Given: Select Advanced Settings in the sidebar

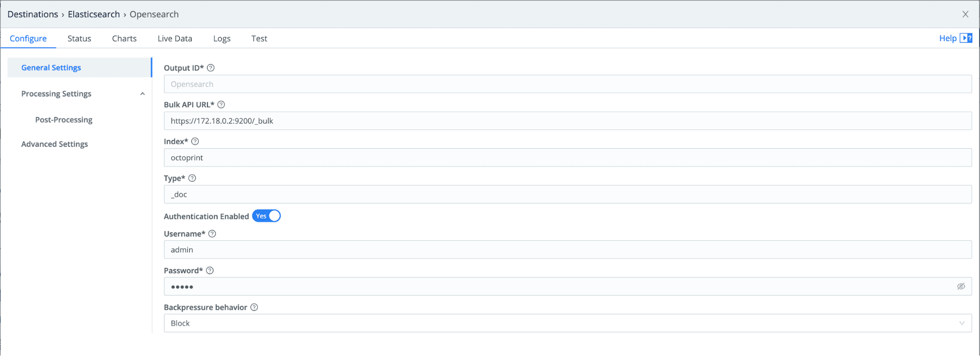Looking at the screenshot, I should pyautogui.click(x=54, y=144).
